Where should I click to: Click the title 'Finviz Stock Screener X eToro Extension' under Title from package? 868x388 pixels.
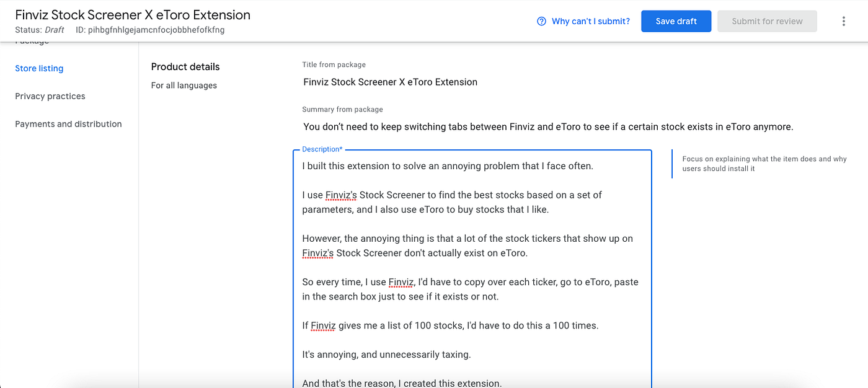390,82
